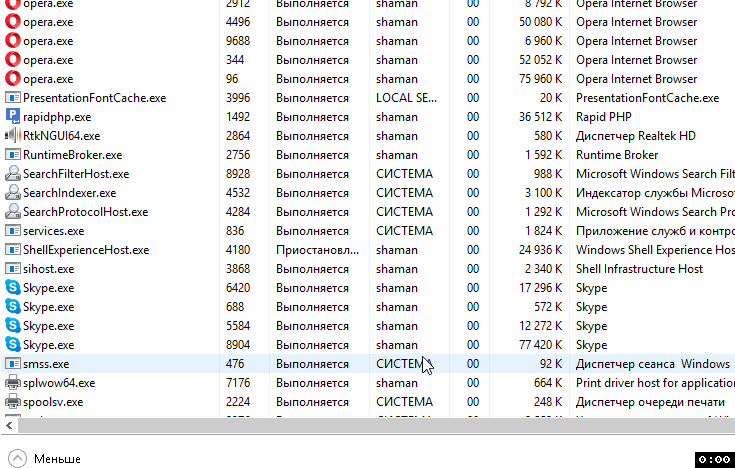Select the ShellExperienceHost.exe process name

[85, 250]
